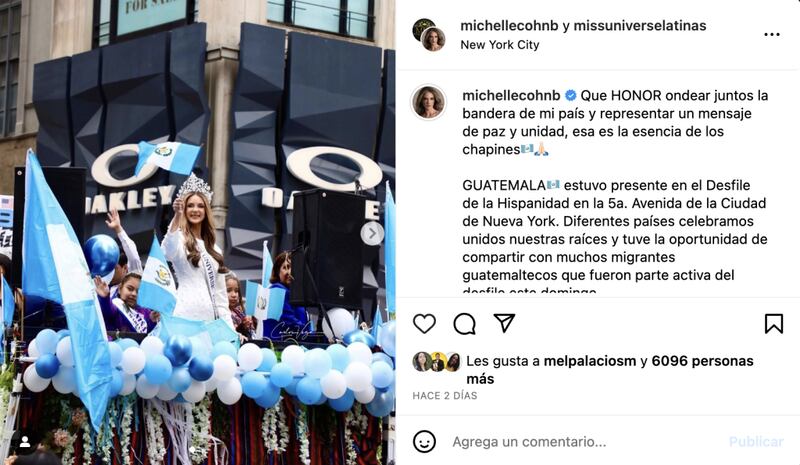The height and width of the screenshot is (465, 800).
Task: Open michellecohnb username in post header
Action: [509, 26]
